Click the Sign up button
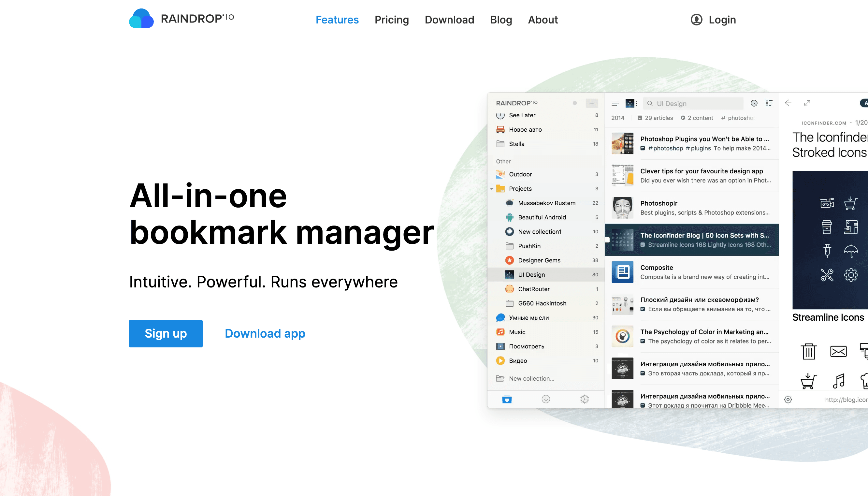Image resolution: width=868 pixels, height=496 pixels. click(x=166, y=333)
